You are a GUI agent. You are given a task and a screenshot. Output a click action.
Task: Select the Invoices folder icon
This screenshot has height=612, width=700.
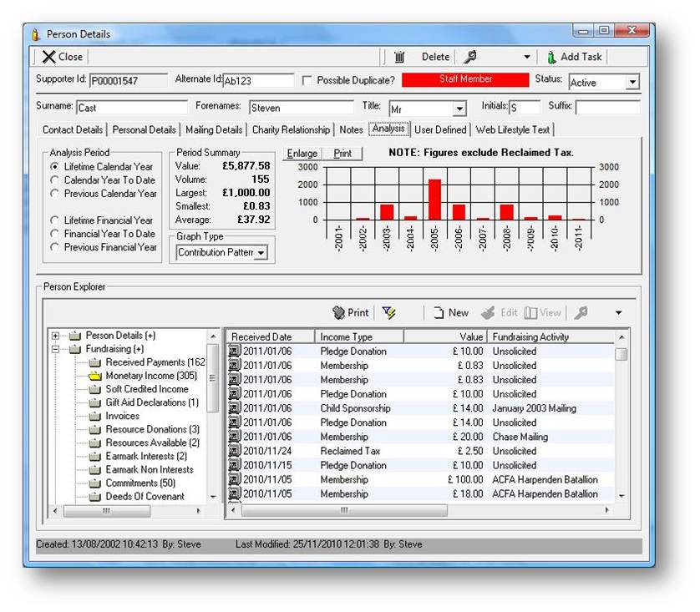[x=94, y=416]
